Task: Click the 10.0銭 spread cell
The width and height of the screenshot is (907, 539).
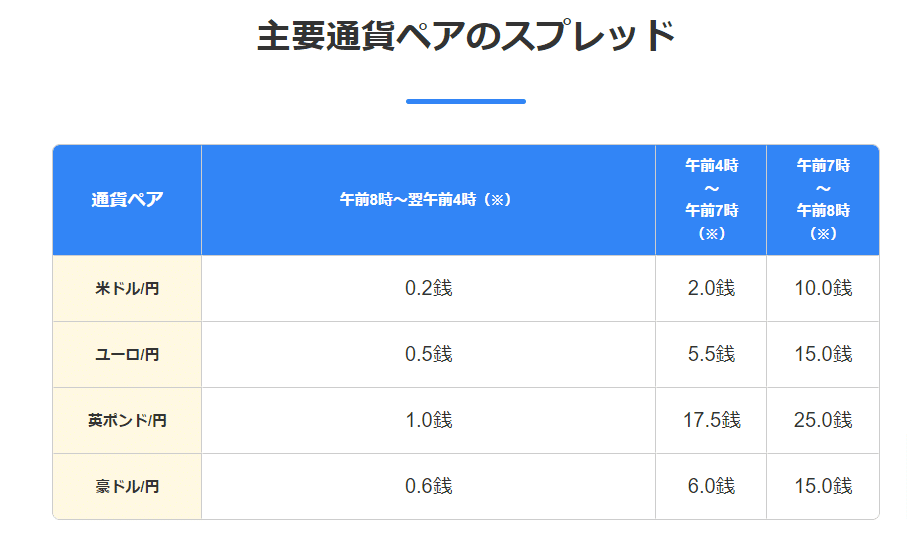Action: [x=823, y=288]
